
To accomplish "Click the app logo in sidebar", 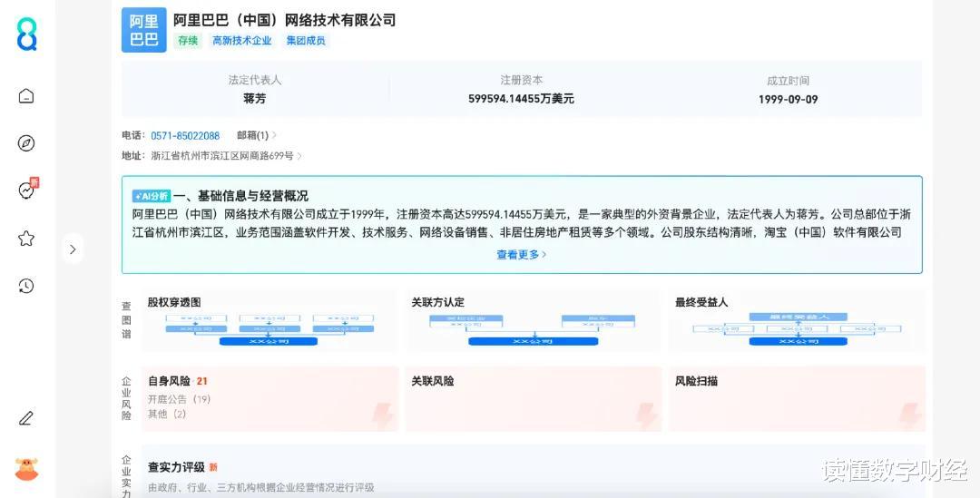I will point(26,34).
